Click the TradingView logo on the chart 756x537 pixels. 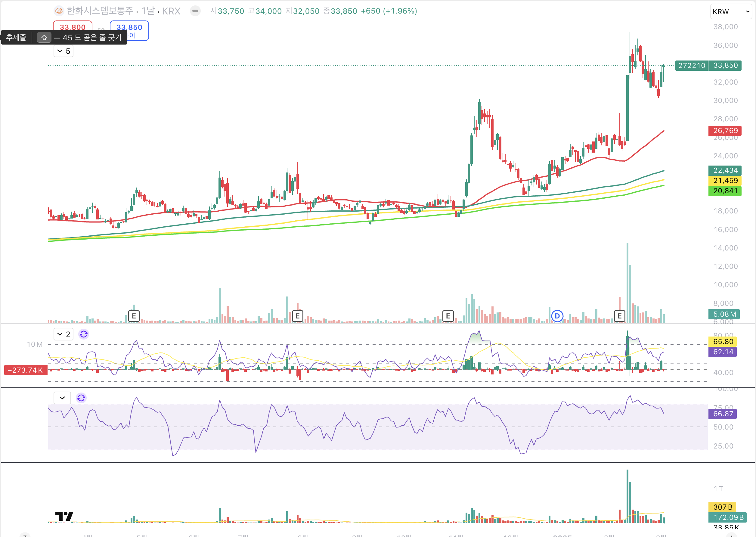(64, 516)
